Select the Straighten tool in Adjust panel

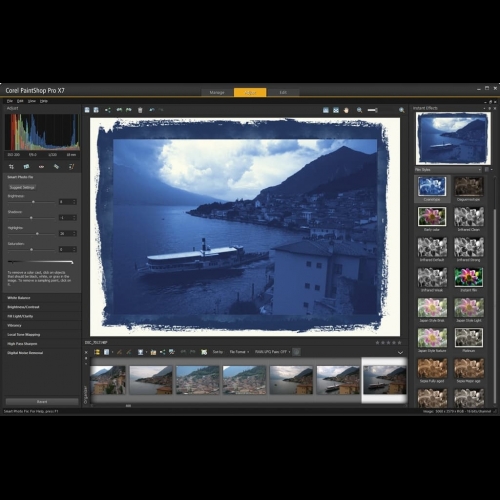(26, 166)
